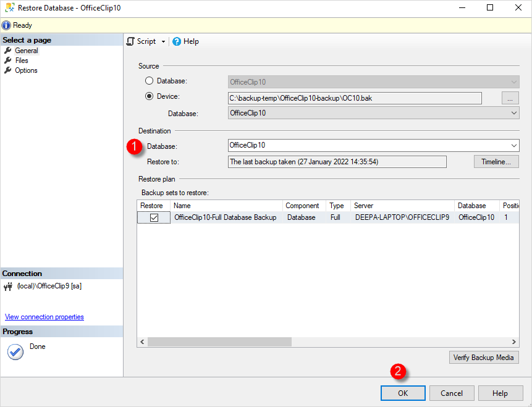The height and width of the screenshot is (407, 532).
Task: Click the Name column header
Action: [226, 206]
